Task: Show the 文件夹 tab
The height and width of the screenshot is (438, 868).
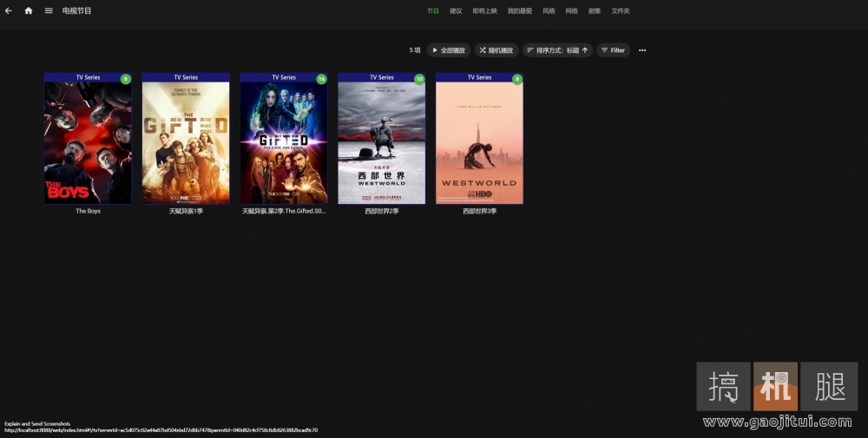Action: pos(621,11)
